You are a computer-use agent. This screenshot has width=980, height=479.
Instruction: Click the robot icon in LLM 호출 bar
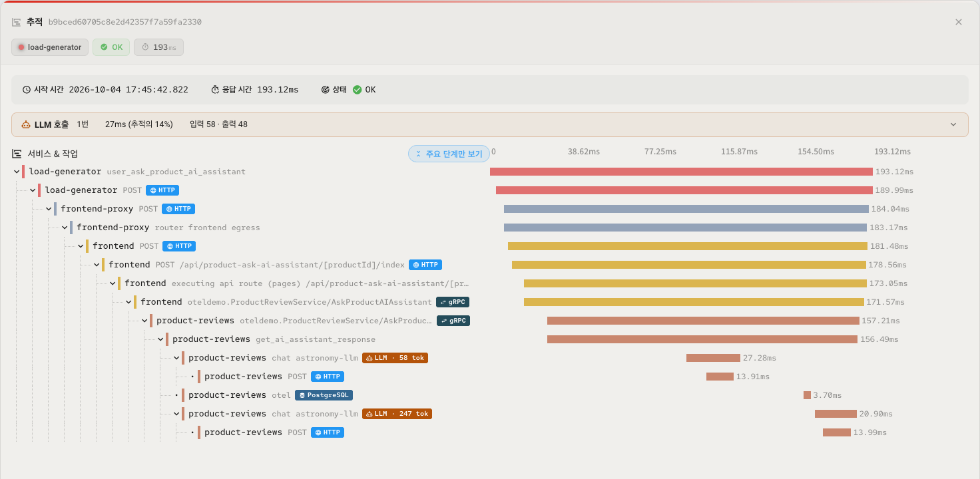27,124
